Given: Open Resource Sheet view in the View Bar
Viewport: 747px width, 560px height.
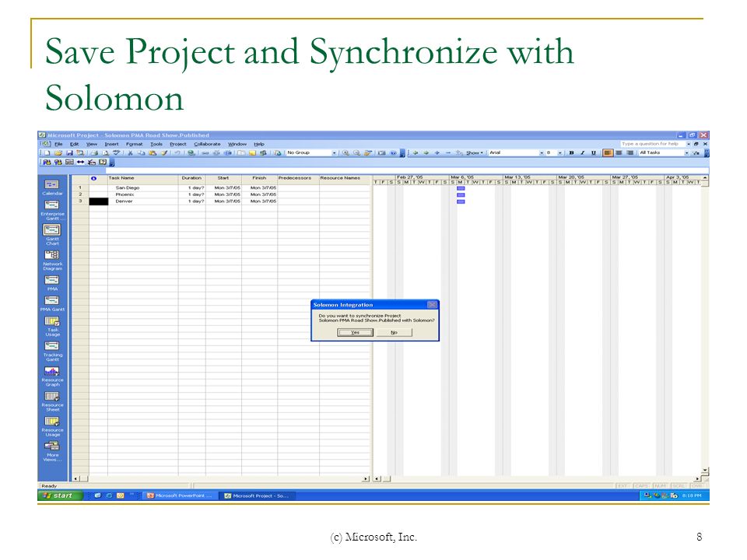Looking at the screenshot, I should (52, 401).
